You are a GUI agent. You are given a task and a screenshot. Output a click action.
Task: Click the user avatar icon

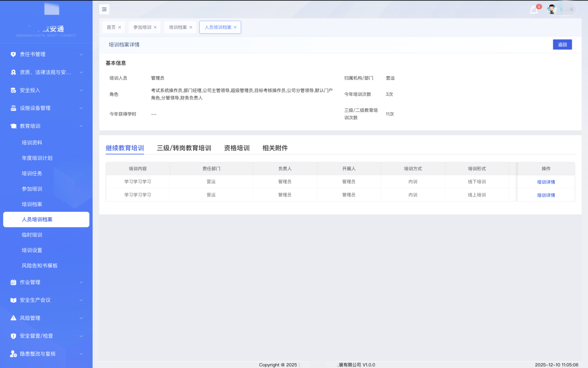[x=552, y=9]
